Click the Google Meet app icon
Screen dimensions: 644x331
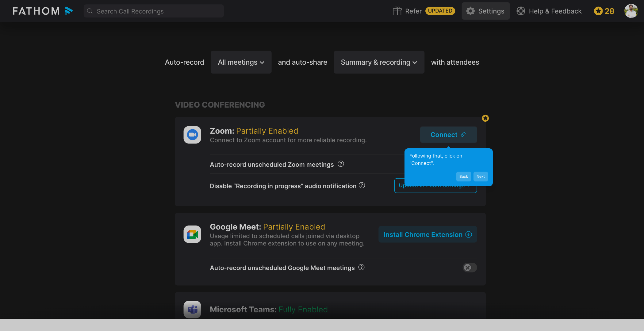coord(192,234)
